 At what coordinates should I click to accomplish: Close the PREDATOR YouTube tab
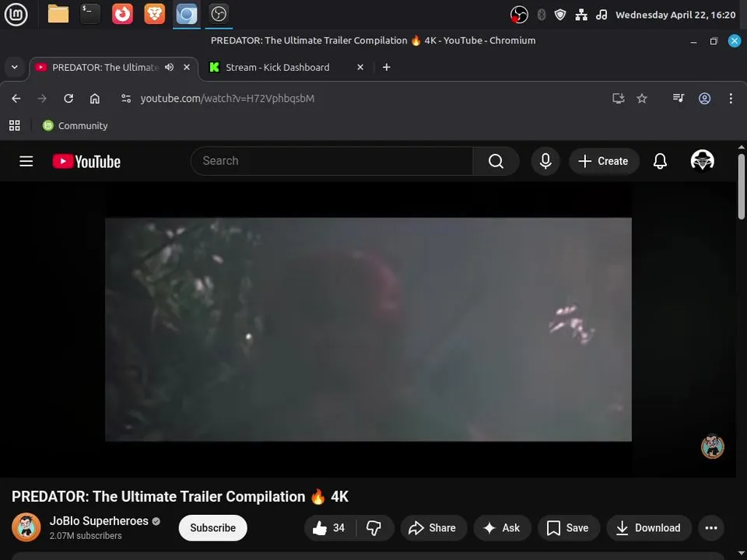pyautogui.click(x=187, y=67)
